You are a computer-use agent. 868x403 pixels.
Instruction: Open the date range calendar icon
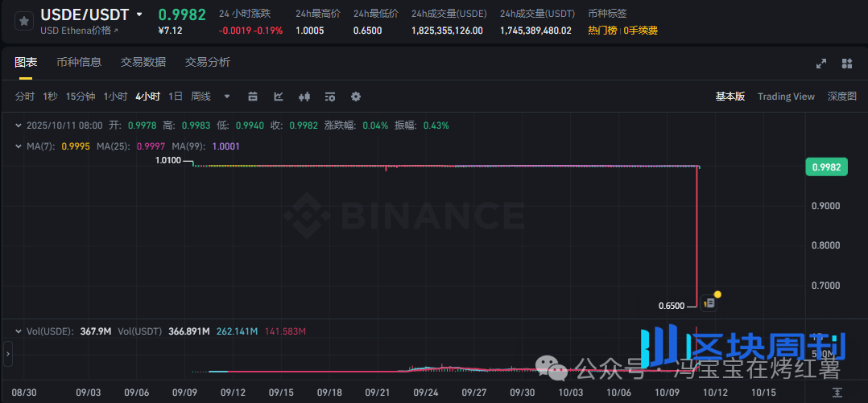(253, 97)
